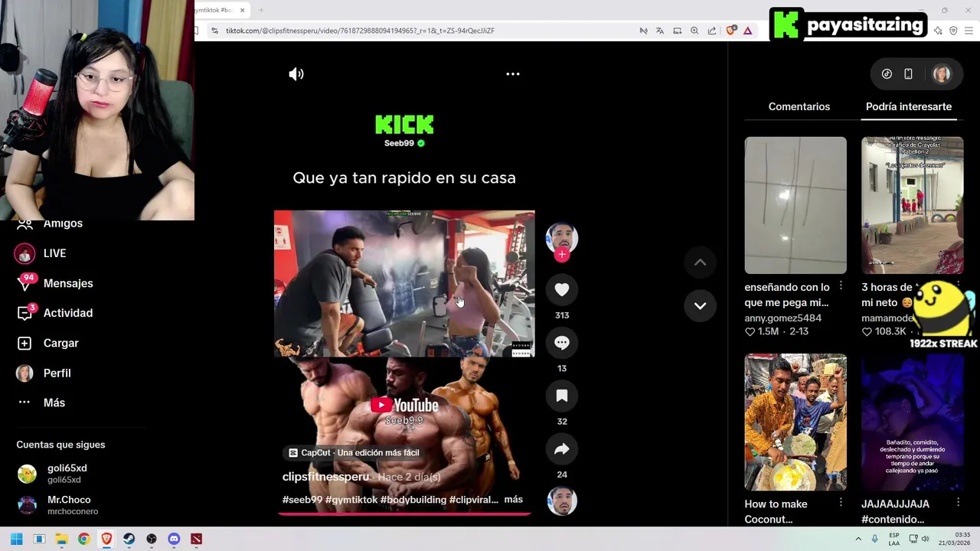The height and width of the screenshot is (551, 980).
Task: Open JAJAAJJJAJA #contenido video thumbnail
Action: [913, 422]
